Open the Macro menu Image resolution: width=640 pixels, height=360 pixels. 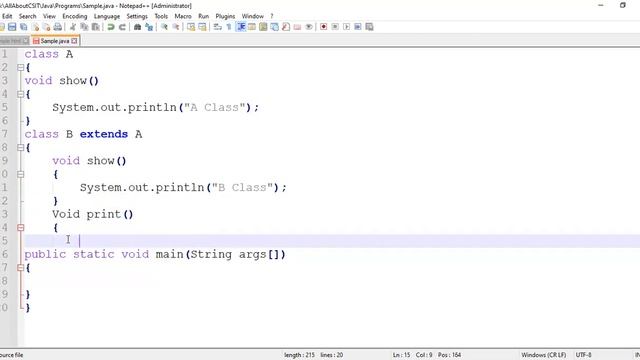pyautogui.click(x=183, y=16)
